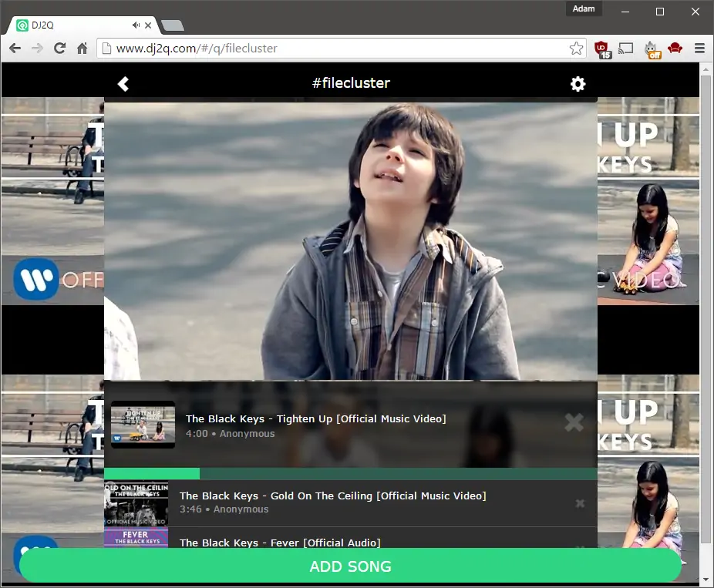
Task: Maximize the Chrome window
Action: (660, 12)
